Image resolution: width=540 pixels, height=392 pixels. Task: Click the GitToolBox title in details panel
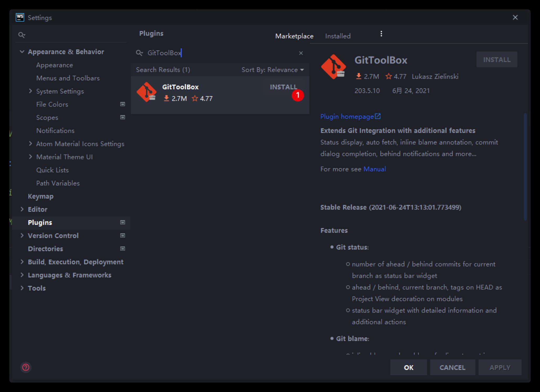(x=381, y=60)
